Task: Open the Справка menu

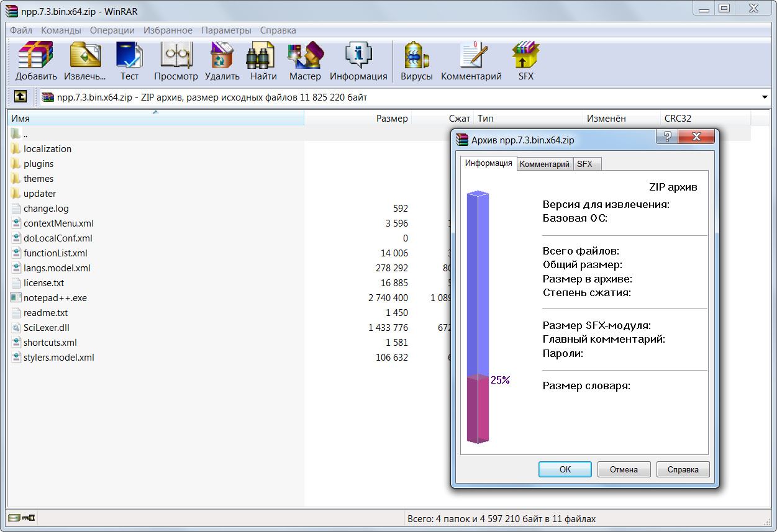Action: click(x=278, y=30)
